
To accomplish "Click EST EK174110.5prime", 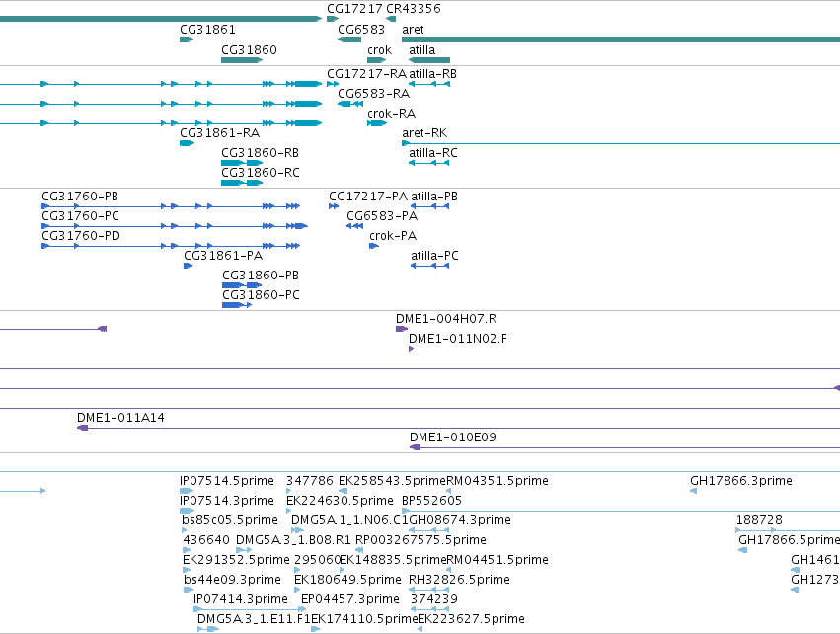I will point(364,619).
